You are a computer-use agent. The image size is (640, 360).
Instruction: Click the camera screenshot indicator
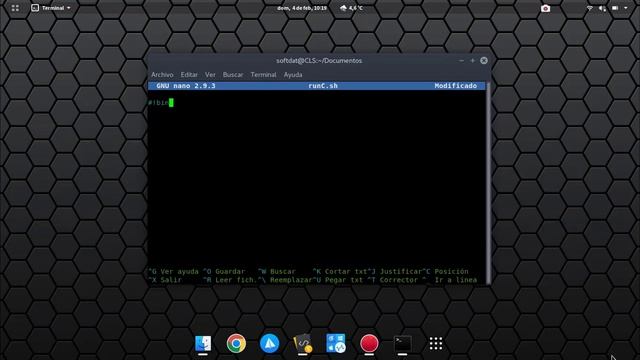tap(545, 8)
